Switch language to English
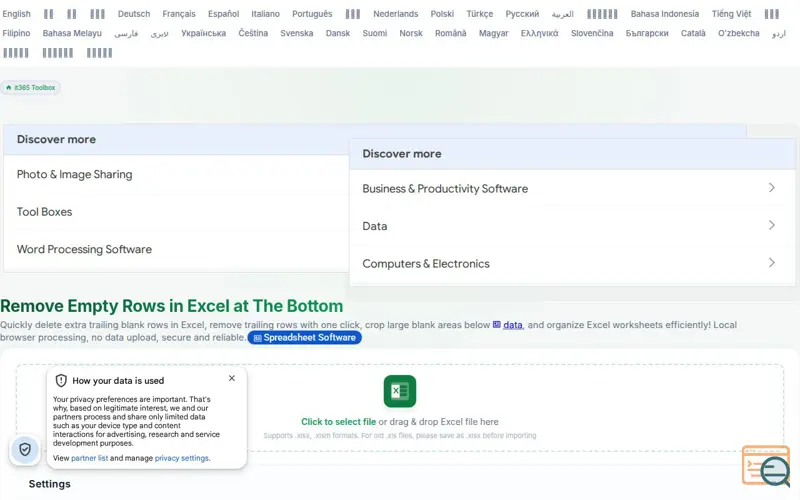The width and height of the screenshot is (800, 500). (x=16, y=14)
